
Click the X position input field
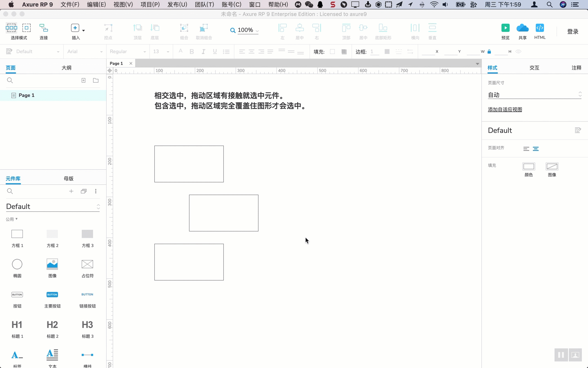(x=428, y=52)
